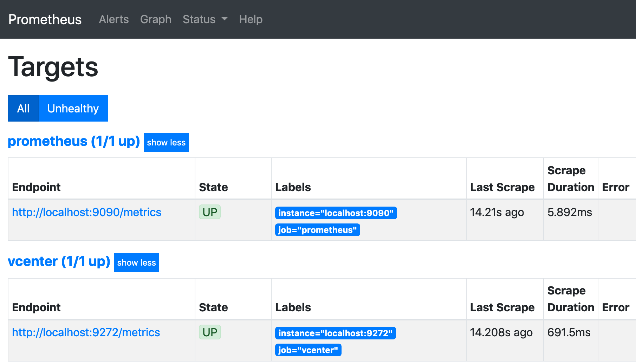
Task: Click the job="prometheus" label badge
Action: (x=317, y=230)
